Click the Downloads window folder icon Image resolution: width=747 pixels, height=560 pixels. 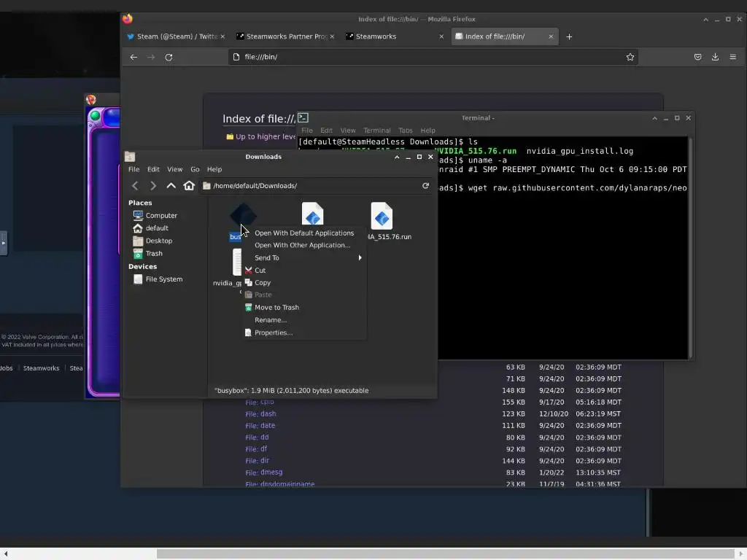(x=130, y=157)
